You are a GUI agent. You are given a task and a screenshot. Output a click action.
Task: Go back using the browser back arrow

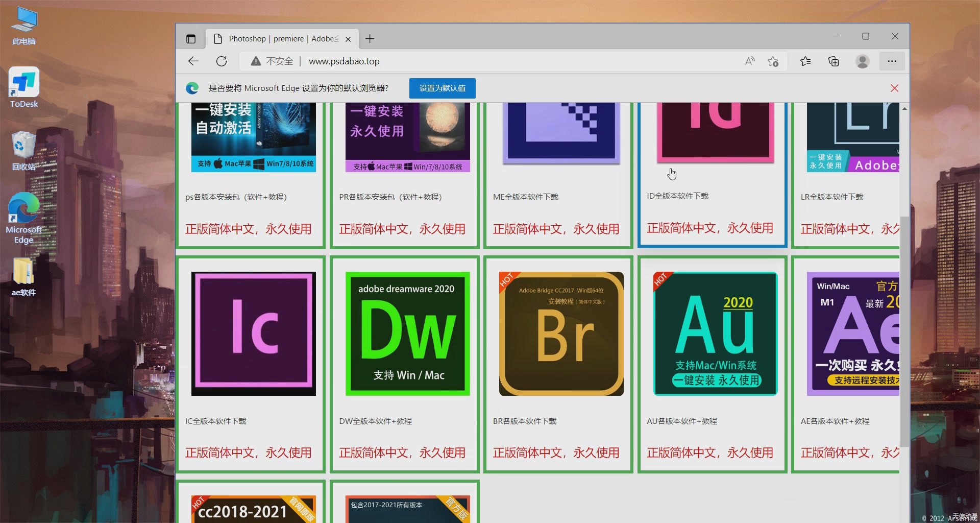tap(193, 61)
